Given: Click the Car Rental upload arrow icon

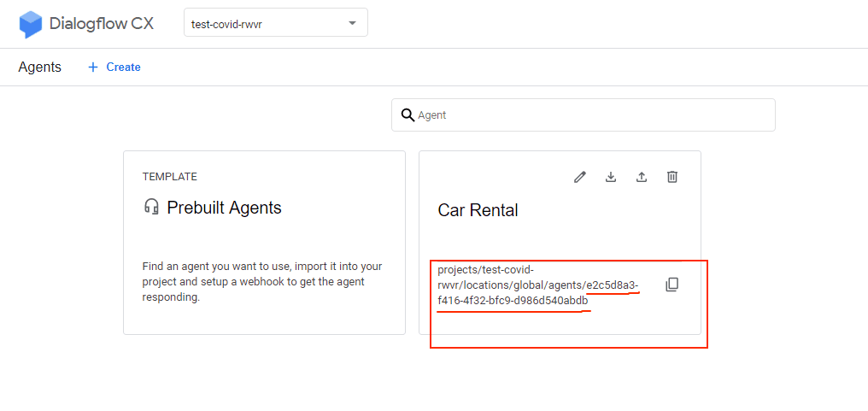Looking at the screenshot, I should (641, 177).
